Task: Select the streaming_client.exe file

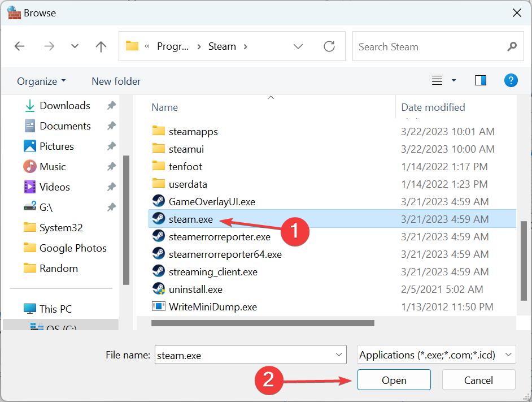Action: pyautogui.click(x=213, y=272)
